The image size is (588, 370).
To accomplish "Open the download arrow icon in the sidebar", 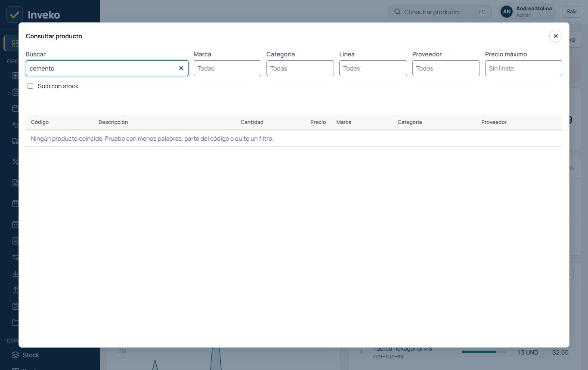I will tap(15, 274).
